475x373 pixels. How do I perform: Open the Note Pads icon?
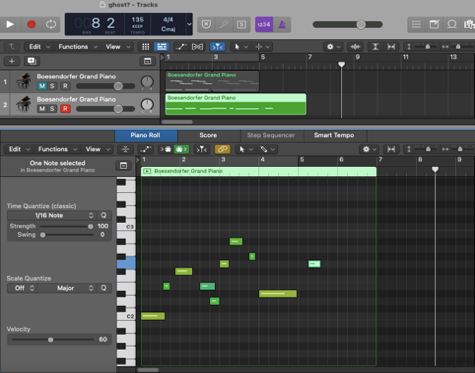[x=434, y=24]
